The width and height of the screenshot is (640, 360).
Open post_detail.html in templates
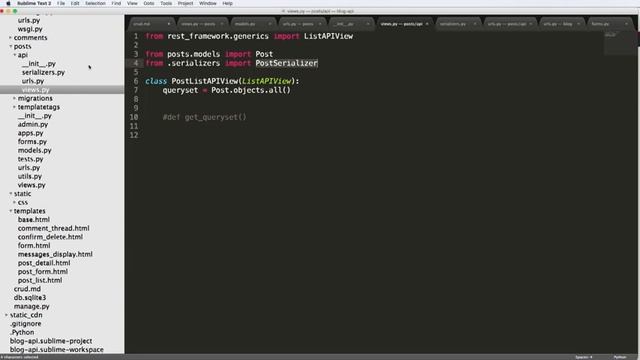point(44,263)
